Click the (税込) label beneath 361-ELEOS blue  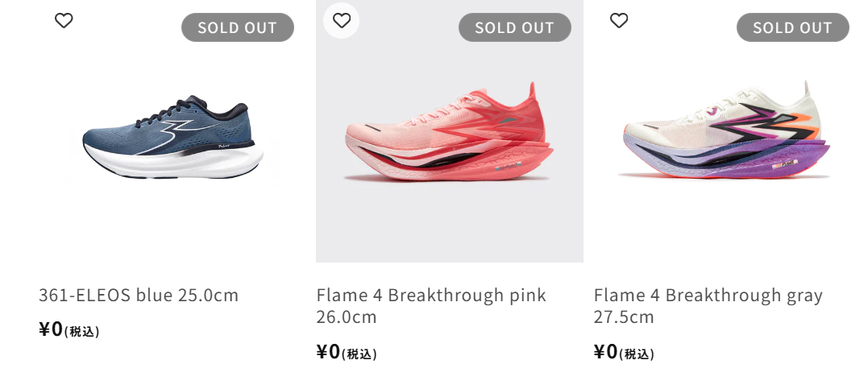[82, 332]
